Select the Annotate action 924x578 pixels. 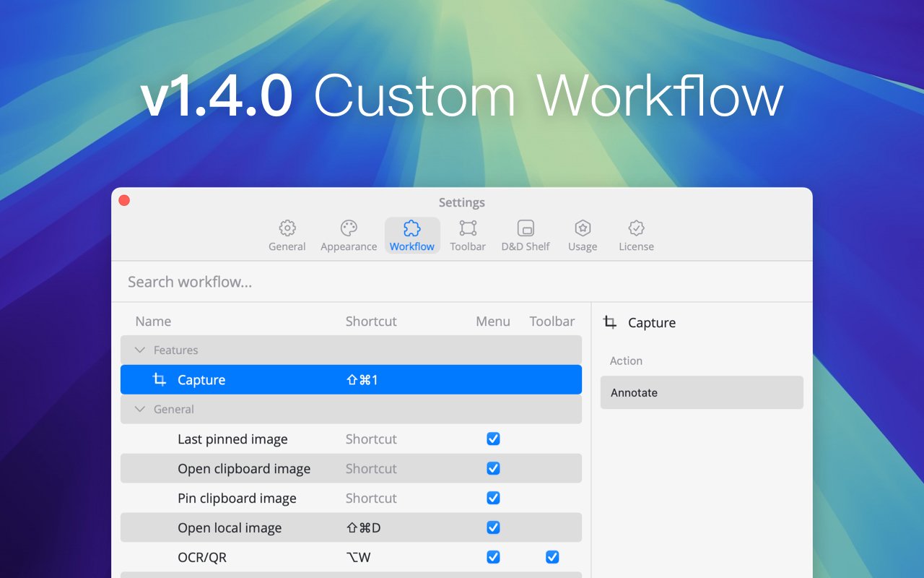[x=702, y=392]
